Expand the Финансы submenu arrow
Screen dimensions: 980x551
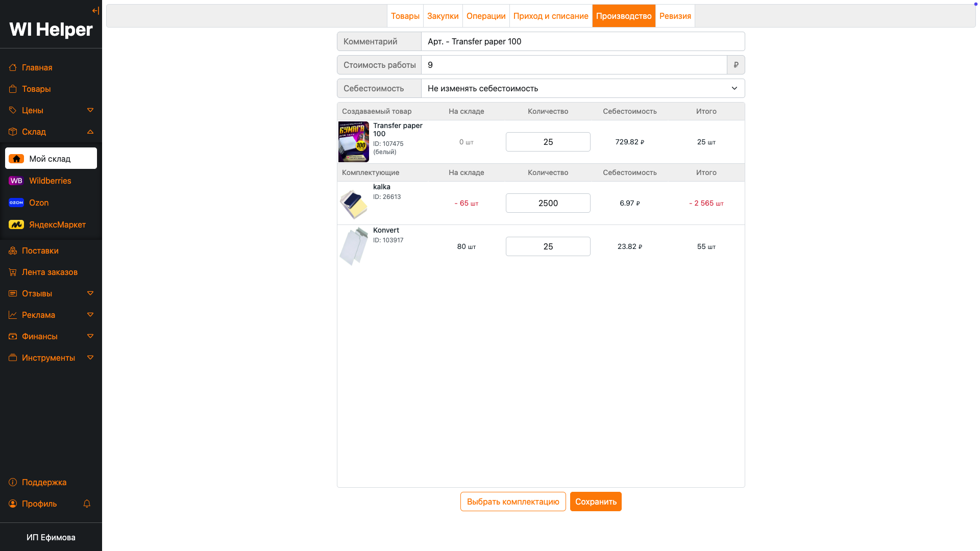click(x=90, y=336)
